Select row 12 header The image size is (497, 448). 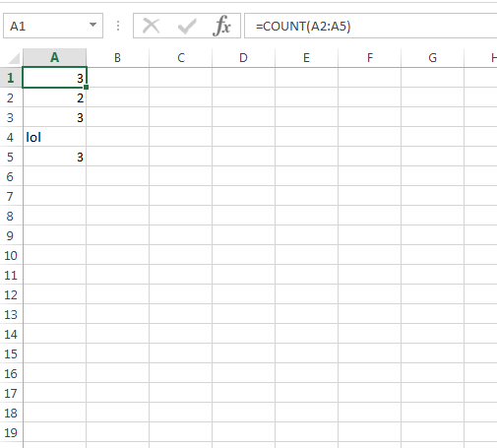coord(11,294)
